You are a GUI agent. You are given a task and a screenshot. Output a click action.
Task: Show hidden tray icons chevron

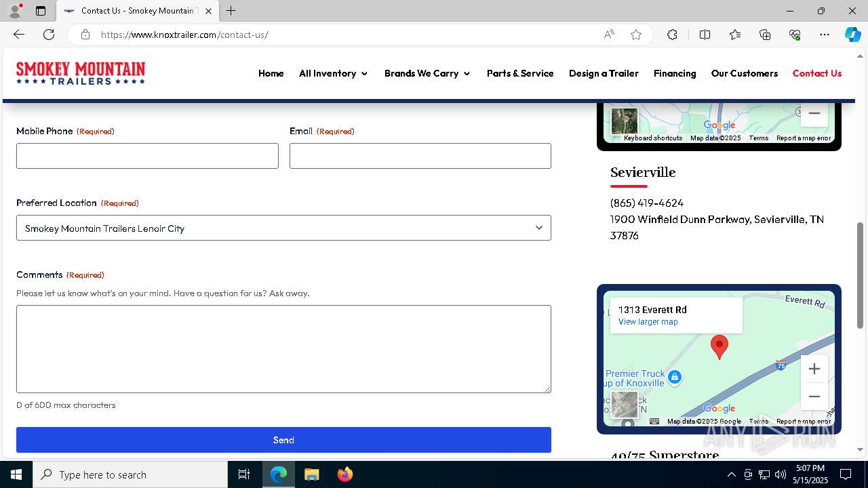(731, 474)
